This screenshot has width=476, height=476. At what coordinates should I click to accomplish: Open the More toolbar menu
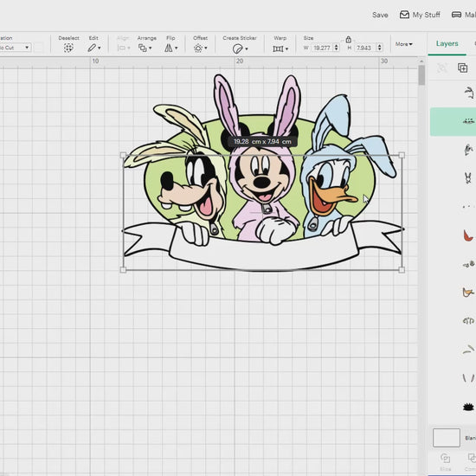404,44
